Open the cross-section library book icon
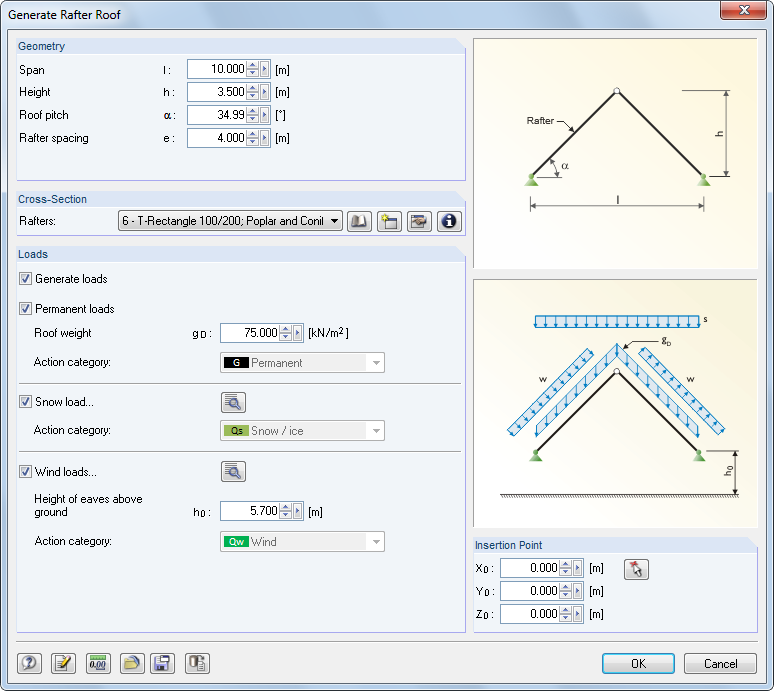This screenshot has width=774, height=691. 359,221
